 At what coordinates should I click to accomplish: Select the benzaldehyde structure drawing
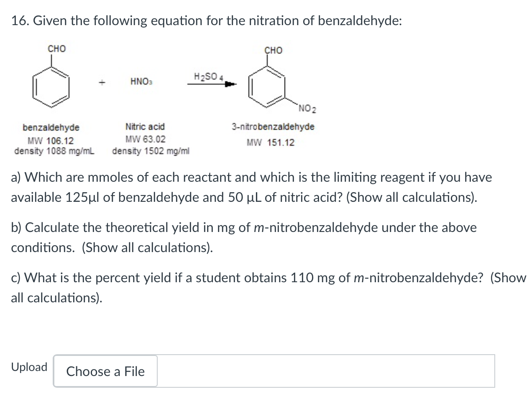pos(51,87)
